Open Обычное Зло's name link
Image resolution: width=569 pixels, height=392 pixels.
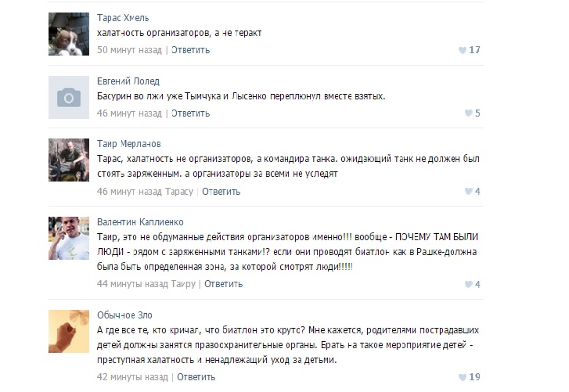[x=124, y=315]
